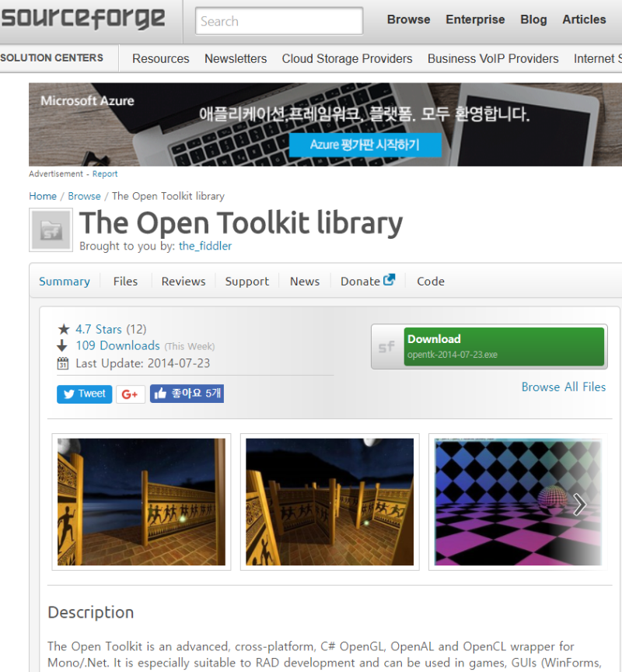622x672 pixels.
Task: Click the Azure 평가판 시작하기 button
Action: pyautogui.click(x=365, y=145)
